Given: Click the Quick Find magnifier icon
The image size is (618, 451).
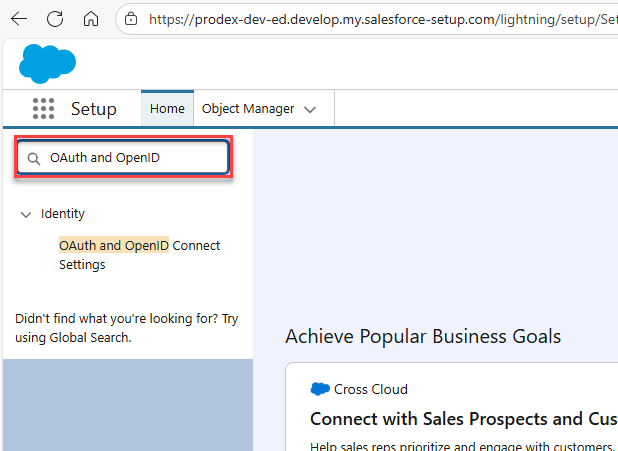Looking at the screenshot, I should (x=34, y=159).
